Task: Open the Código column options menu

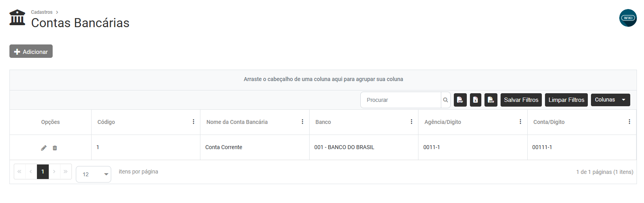Action: pos(193,122)
